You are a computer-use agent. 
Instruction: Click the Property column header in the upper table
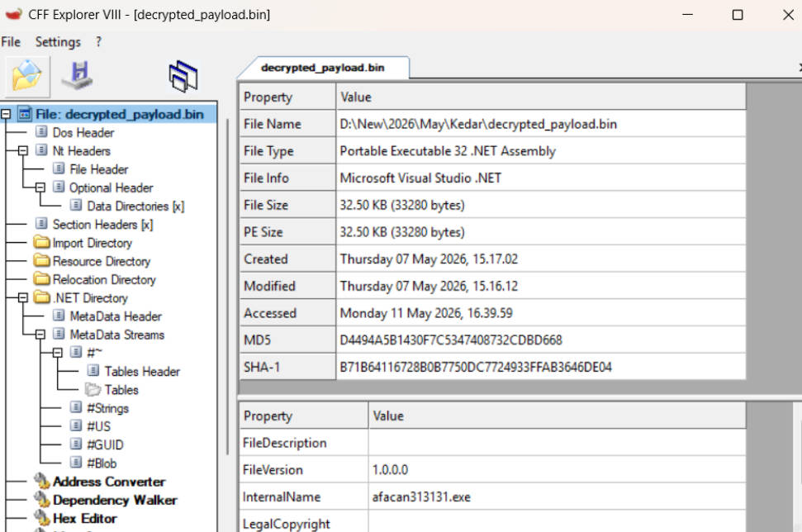[288, 97]
